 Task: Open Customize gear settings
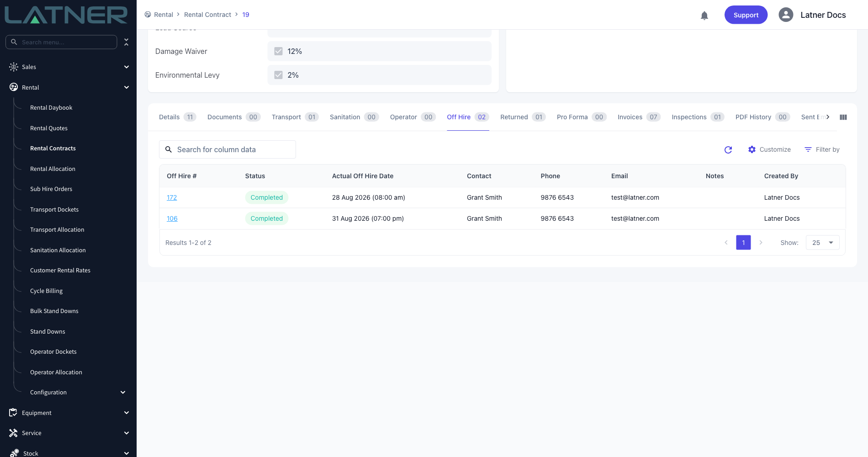[x=769, y=149]
